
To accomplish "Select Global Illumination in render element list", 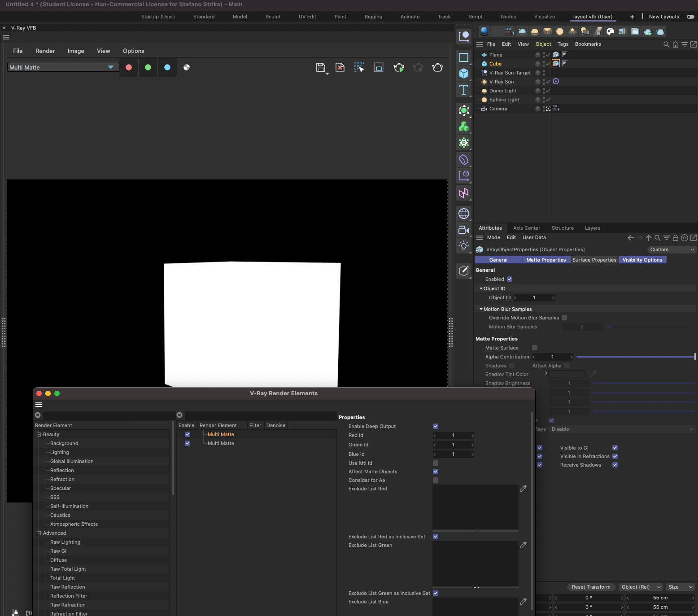I will click(72, 461).
